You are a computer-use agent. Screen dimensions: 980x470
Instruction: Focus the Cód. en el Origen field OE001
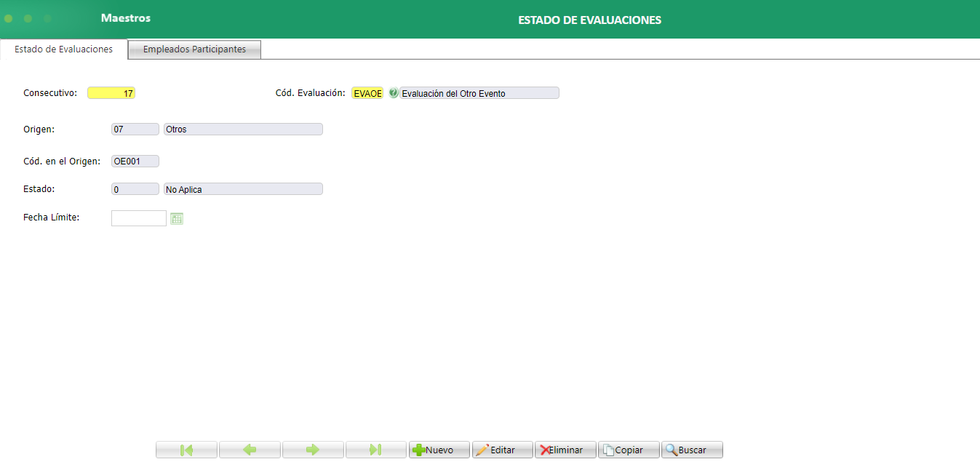tap(135, 161)
